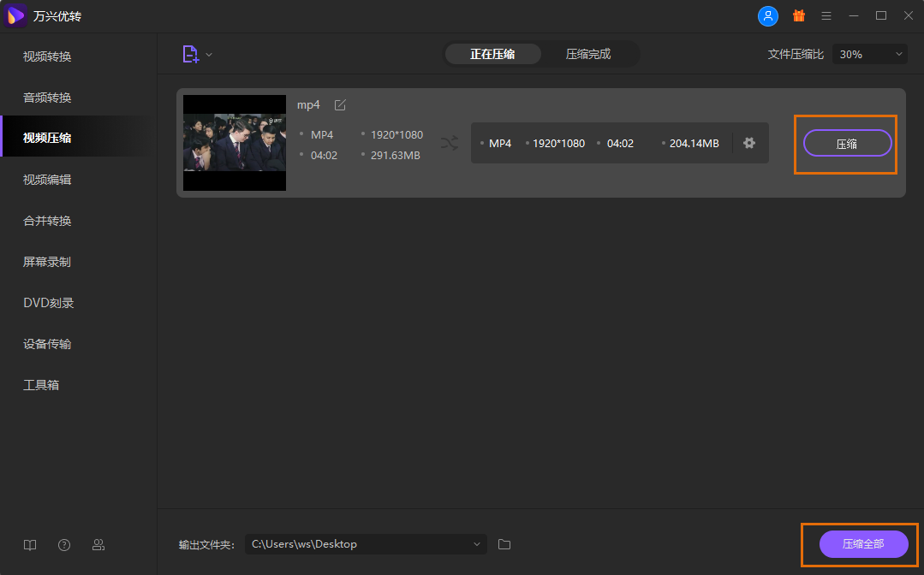Click the add file icon
This screenshot has width=924, height=575.
[x=190, y=54]
